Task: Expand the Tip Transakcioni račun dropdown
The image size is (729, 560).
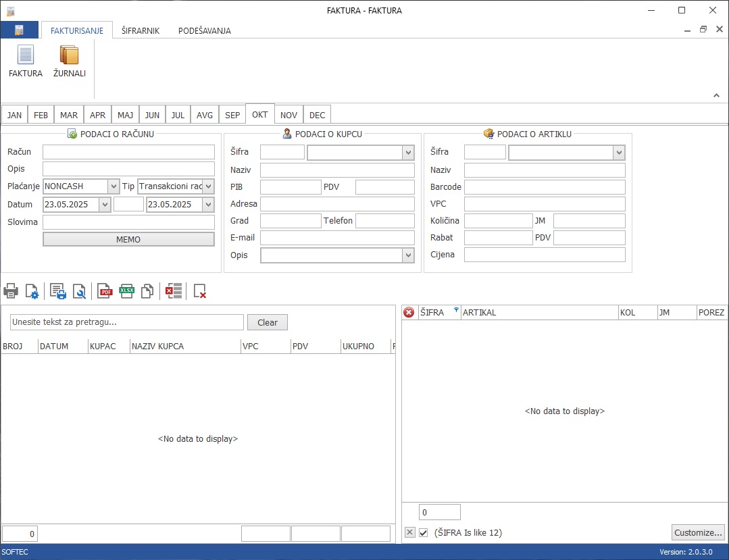Action: [x=208, y=186]
